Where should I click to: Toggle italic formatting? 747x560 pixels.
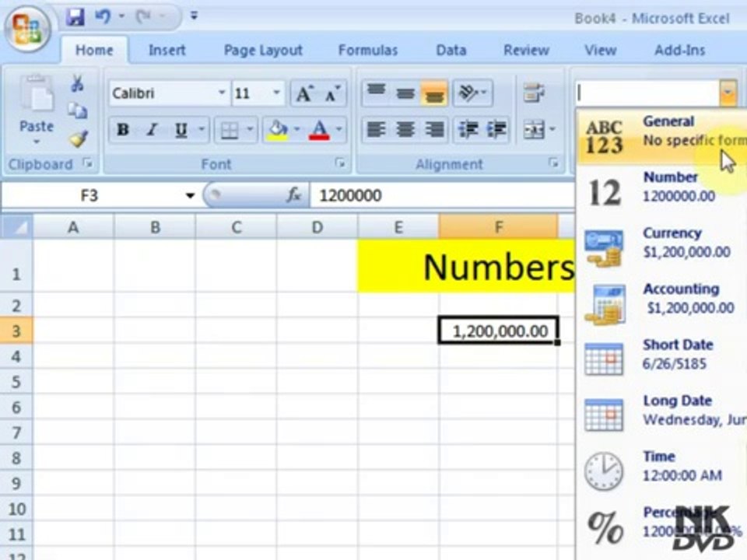tap(152, 130)
